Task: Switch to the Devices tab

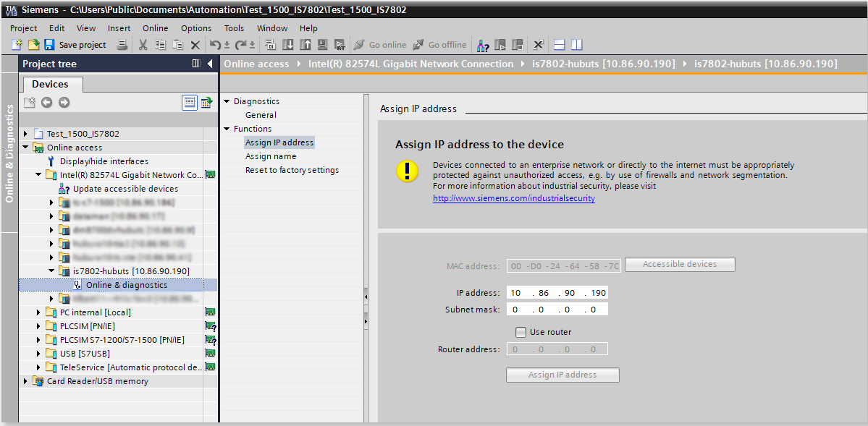Action: tap(51, 84)
